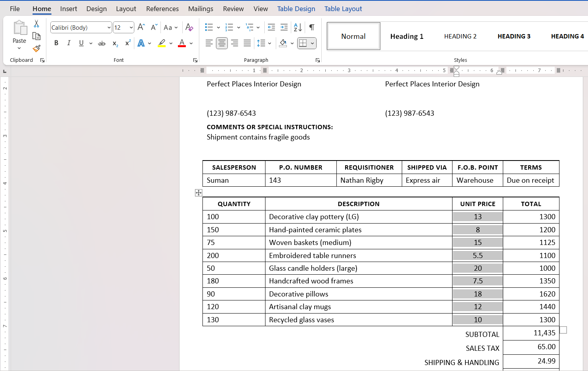Click the Nathan Rigby requisitioner cell
The height and width of the screenshot is (371, 588).
369,180
